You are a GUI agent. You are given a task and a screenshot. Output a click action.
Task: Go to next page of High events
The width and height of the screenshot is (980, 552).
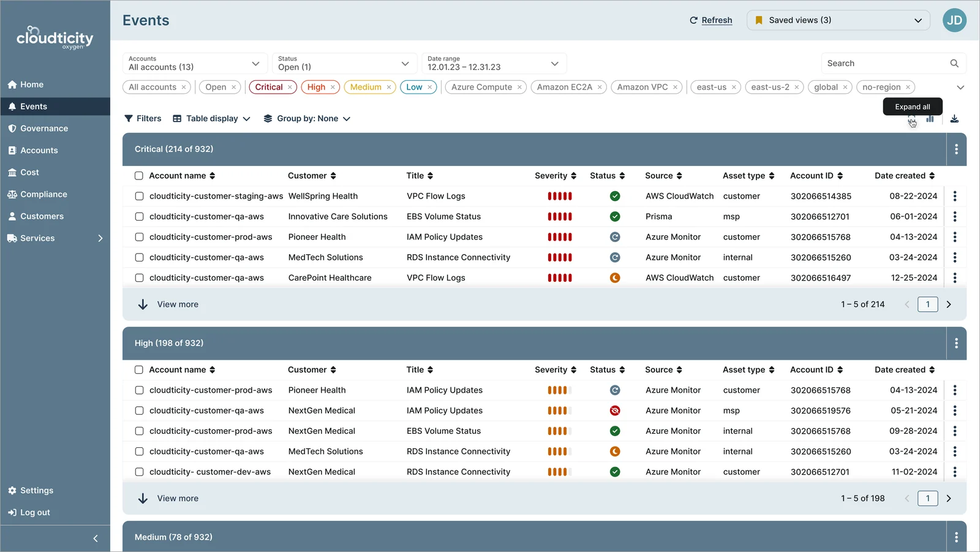coord(949,499)
